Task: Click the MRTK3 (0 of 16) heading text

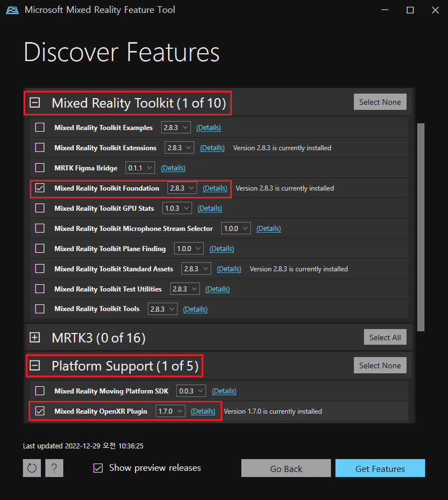Action: [x=99, y=337]
